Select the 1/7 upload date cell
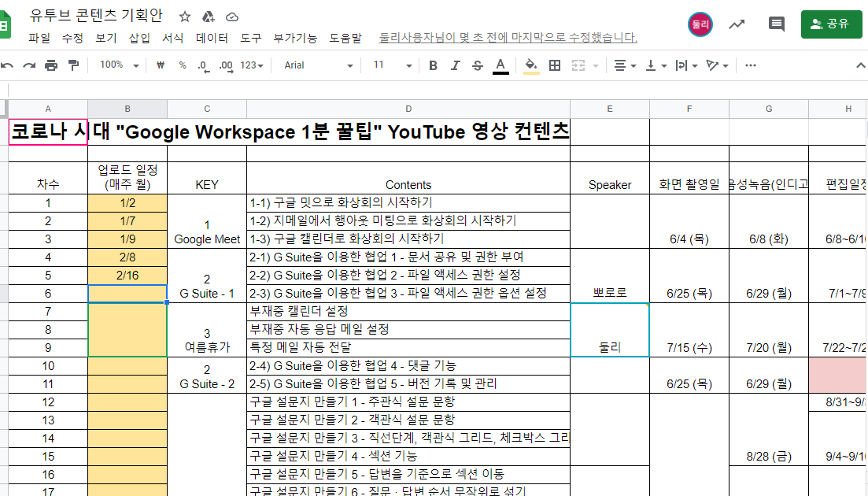 (127, 221)
